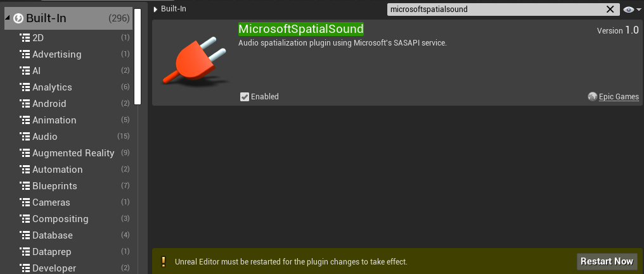Select the Augmented Reality category
Image resolution: width=644 pixels, height=274 pixels.
(74, 153)
